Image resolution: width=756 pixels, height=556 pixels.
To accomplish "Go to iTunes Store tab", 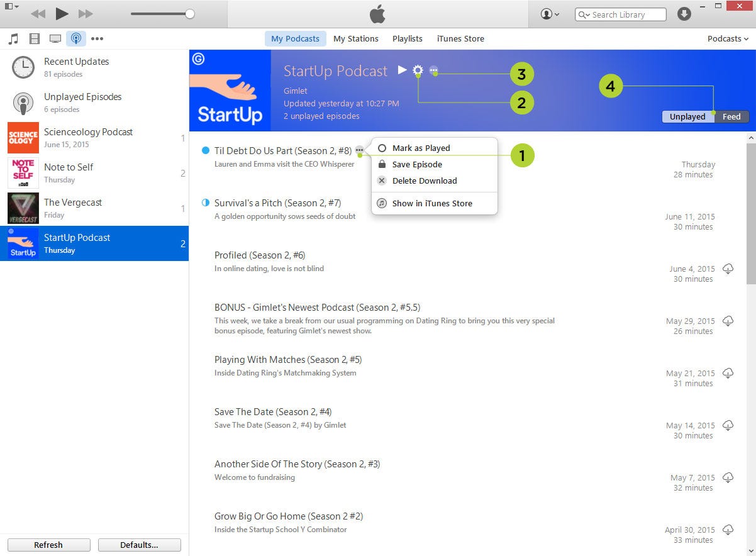I will pyautogui.click(x=460, y=39).
